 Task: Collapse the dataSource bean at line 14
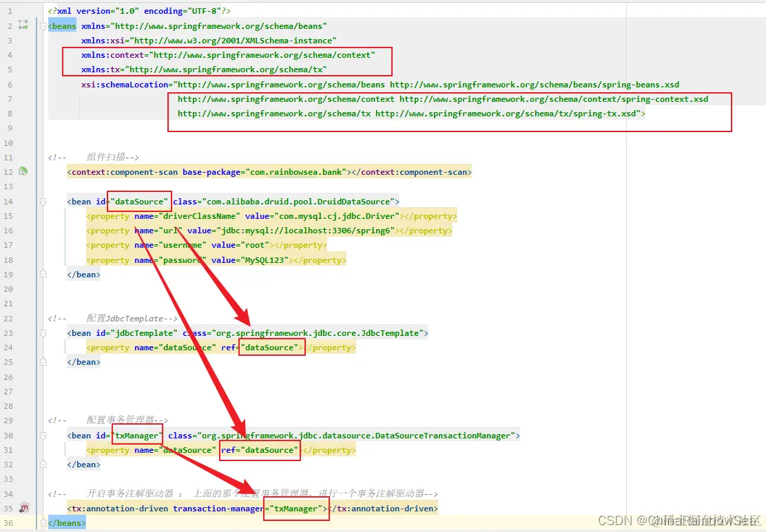(43, 202)
